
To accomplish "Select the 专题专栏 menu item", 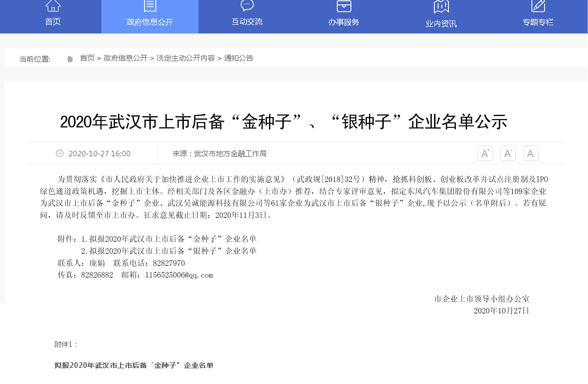I will (538, 21).
